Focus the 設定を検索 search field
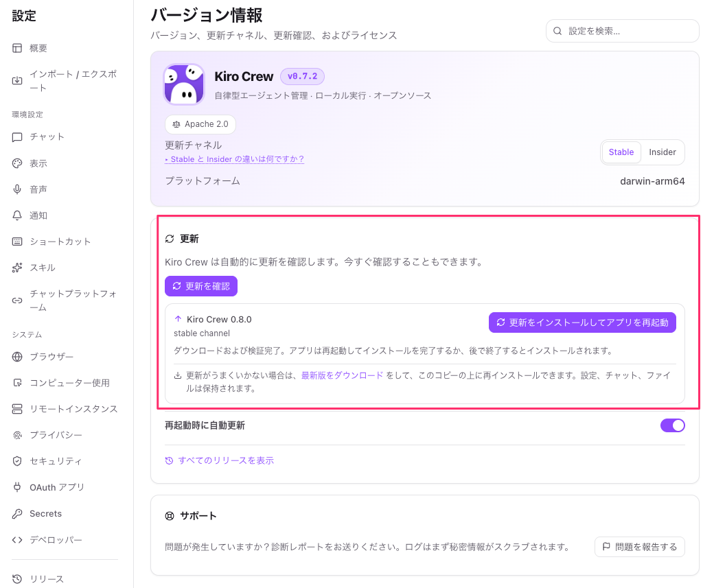Screen dimensions: 714x588 [622, 31]
